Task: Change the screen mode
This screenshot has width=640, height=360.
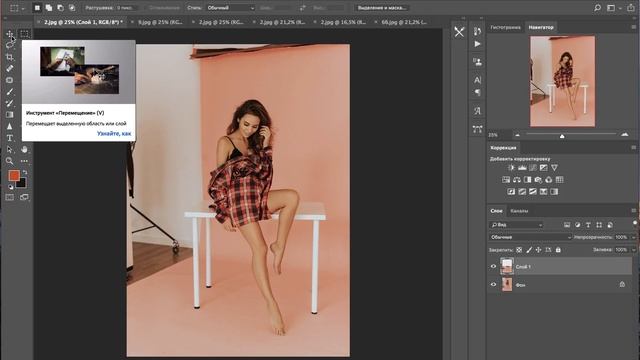Action: point(24,197)
